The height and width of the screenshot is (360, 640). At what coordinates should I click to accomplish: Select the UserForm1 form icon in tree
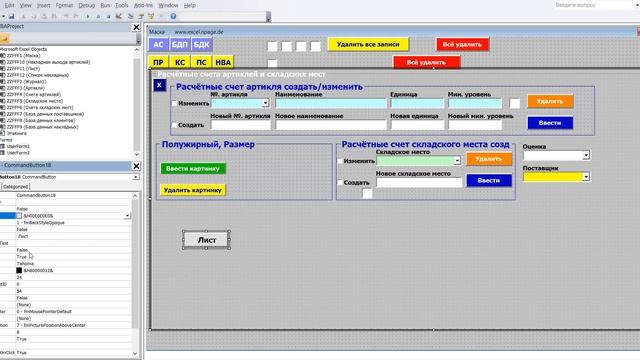(2, 146)
